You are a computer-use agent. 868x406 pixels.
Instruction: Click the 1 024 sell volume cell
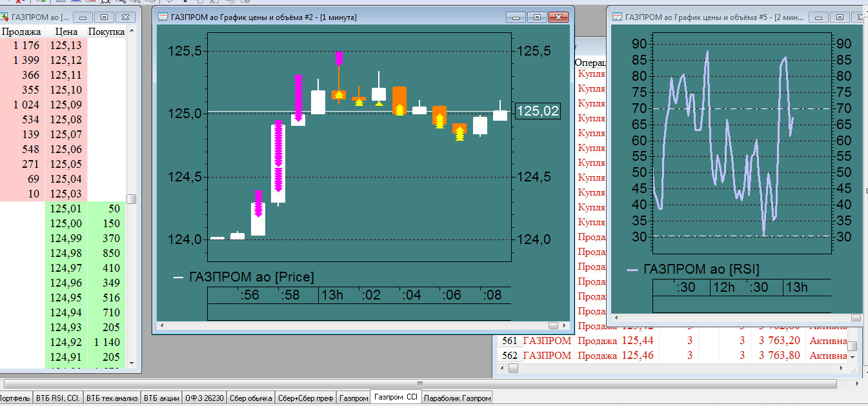22,105
